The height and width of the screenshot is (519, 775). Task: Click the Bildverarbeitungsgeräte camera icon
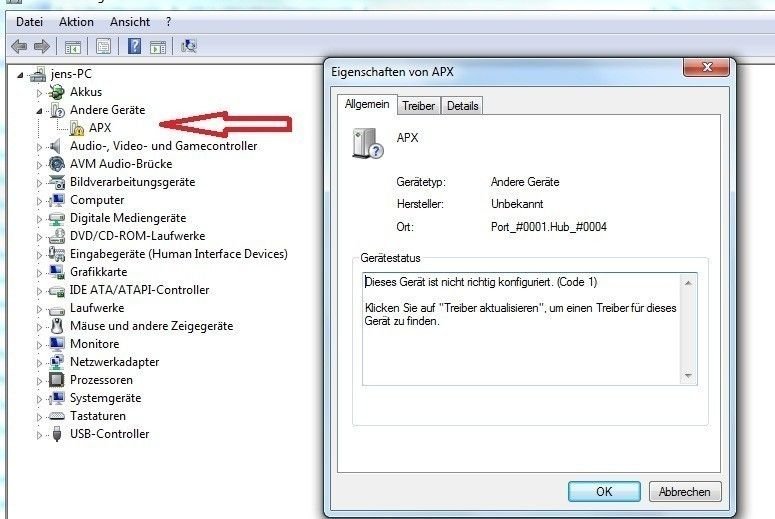pos(57,182)
